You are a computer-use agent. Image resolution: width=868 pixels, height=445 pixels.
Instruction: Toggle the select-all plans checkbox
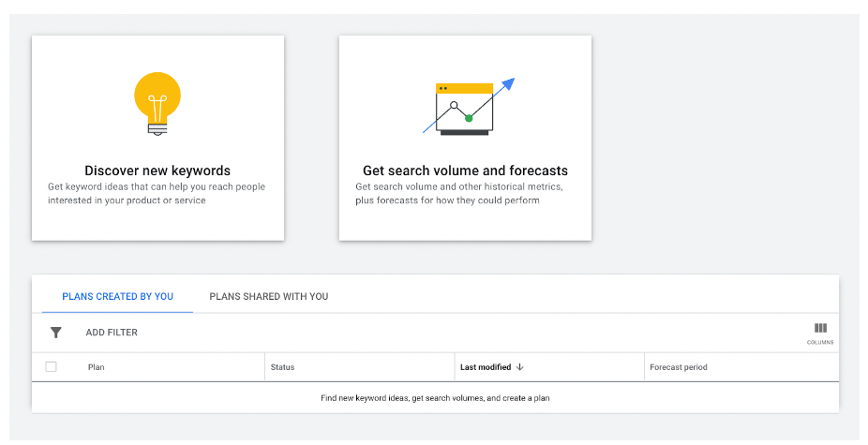click(52, 367)
